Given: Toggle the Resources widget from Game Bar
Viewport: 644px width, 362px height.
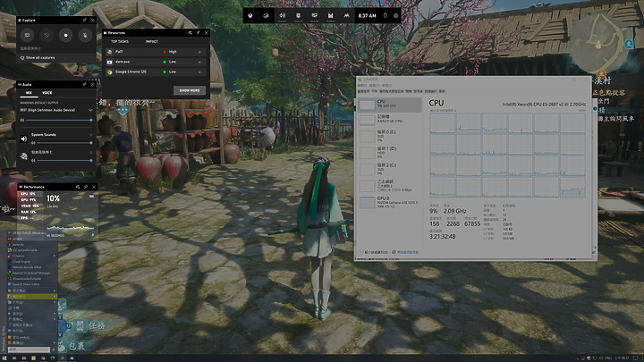Looking at the screenshot, I should [x=330, y=15].
